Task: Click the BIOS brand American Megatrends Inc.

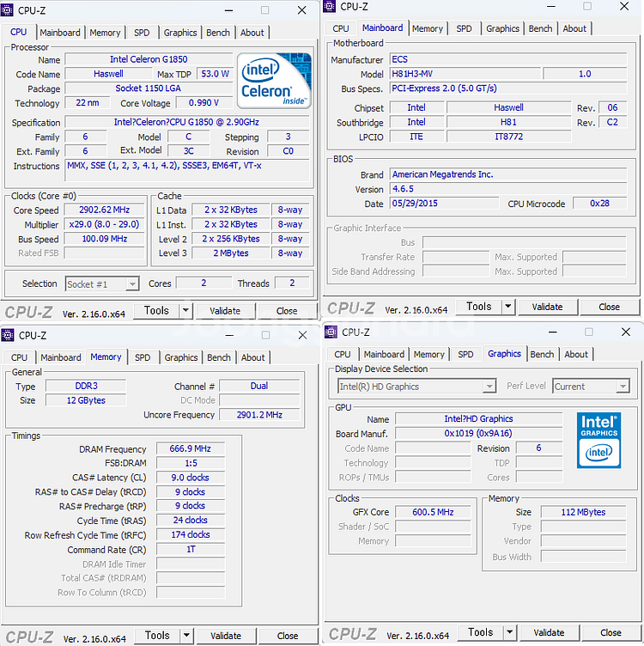Action: click(x=508, y=174)
